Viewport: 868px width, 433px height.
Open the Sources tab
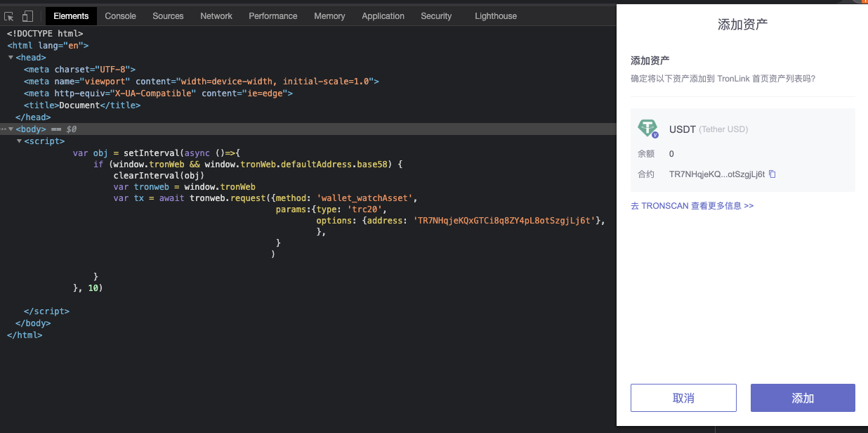168,15
